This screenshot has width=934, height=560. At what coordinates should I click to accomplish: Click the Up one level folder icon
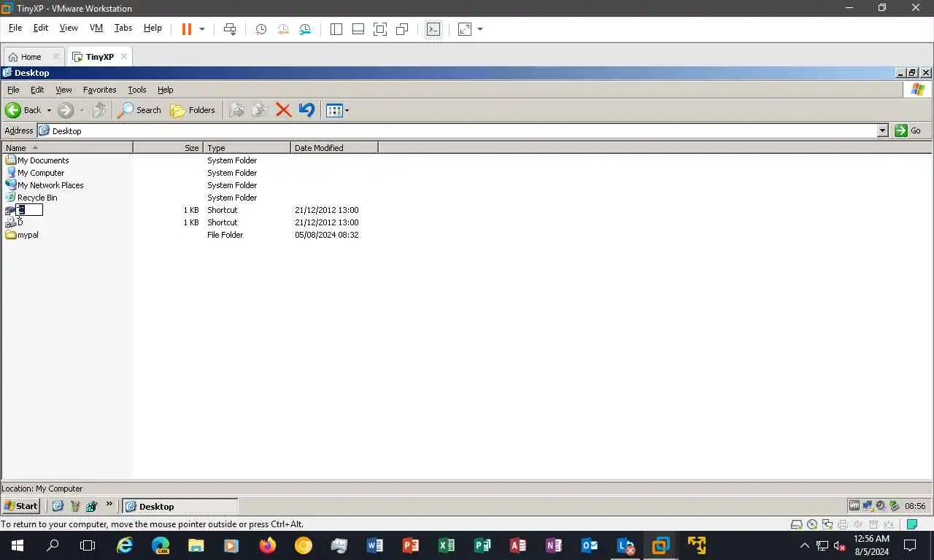click(100, 110)
